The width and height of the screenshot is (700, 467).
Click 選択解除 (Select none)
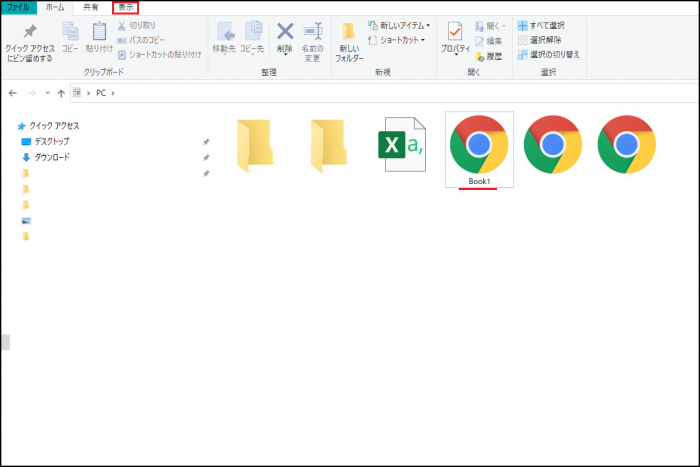539,40
